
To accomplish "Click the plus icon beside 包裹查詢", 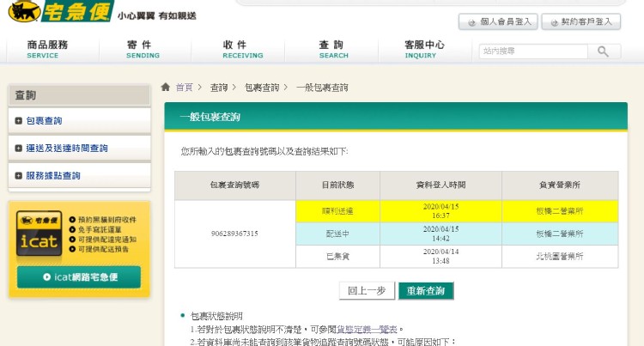I will [x=18, y=121].
